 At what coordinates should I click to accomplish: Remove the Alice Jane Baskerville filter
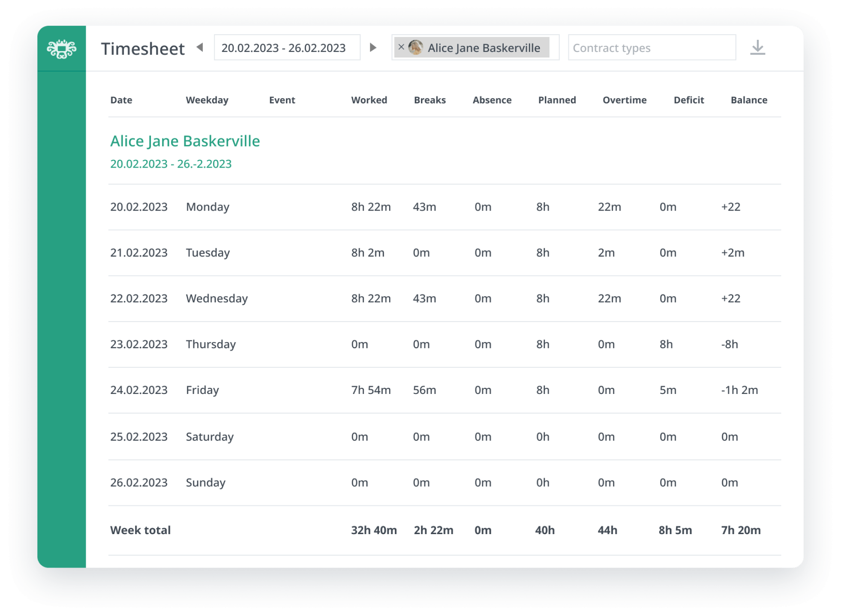402,47
